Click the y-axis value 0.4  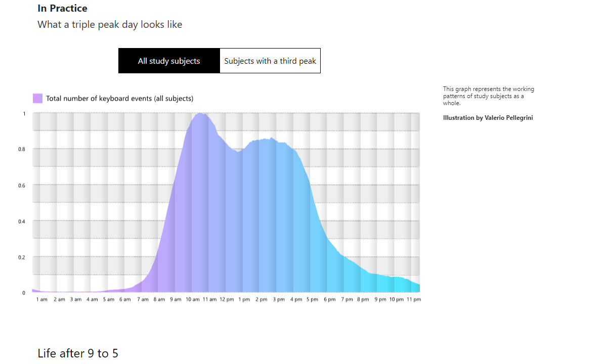click(22, 221)
